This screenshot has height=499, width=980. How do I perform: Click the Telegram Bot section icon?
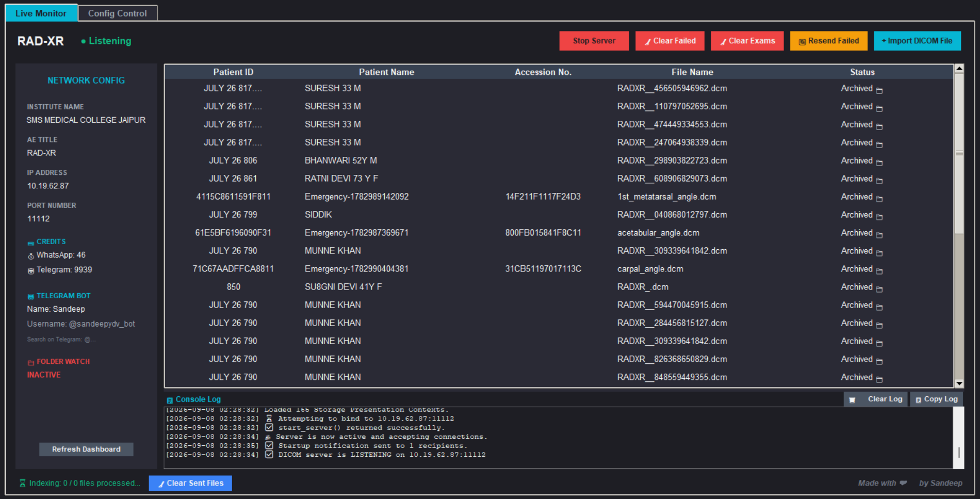tap(31, 297)
